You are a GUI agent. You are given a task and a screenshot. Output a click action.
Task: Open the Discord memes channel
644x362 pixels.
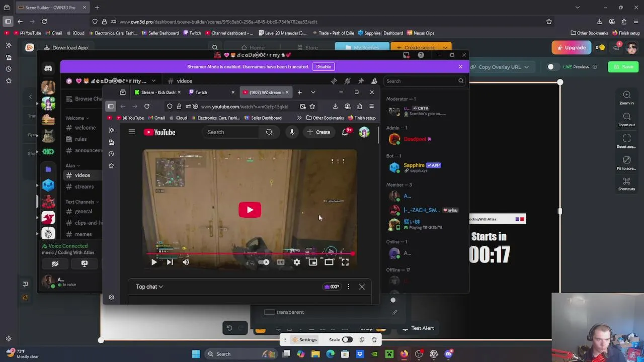(84, 234)
